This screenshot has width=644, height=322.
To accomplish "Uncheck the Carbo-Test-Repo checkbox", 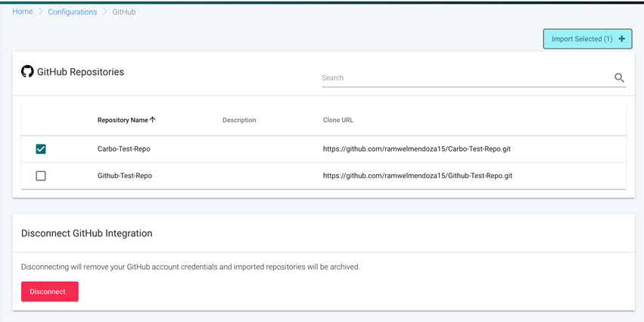I will click(x=41, y=148).
